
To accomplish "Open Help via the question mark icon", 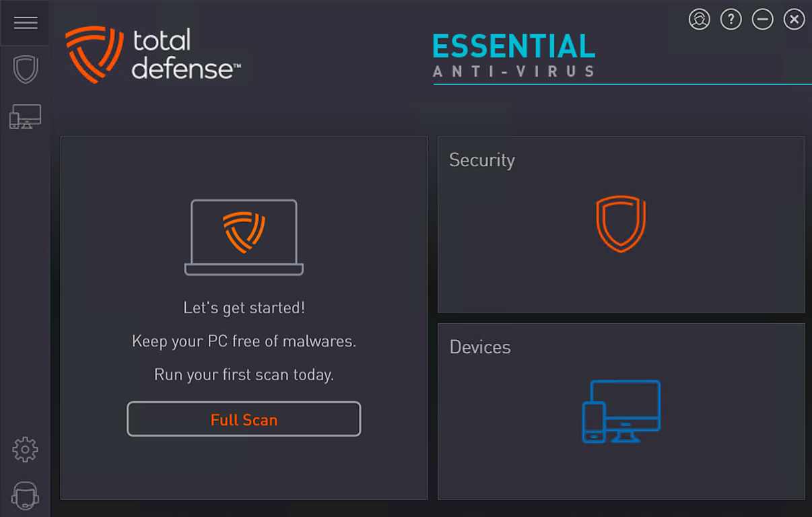I will (731, 19).
